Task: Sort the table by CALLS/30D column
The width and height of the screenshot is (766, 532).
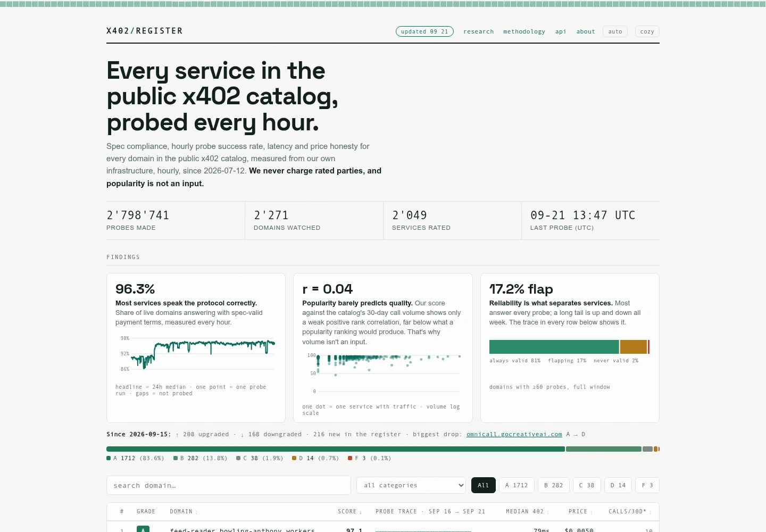Action: click(x=630, y=512)
